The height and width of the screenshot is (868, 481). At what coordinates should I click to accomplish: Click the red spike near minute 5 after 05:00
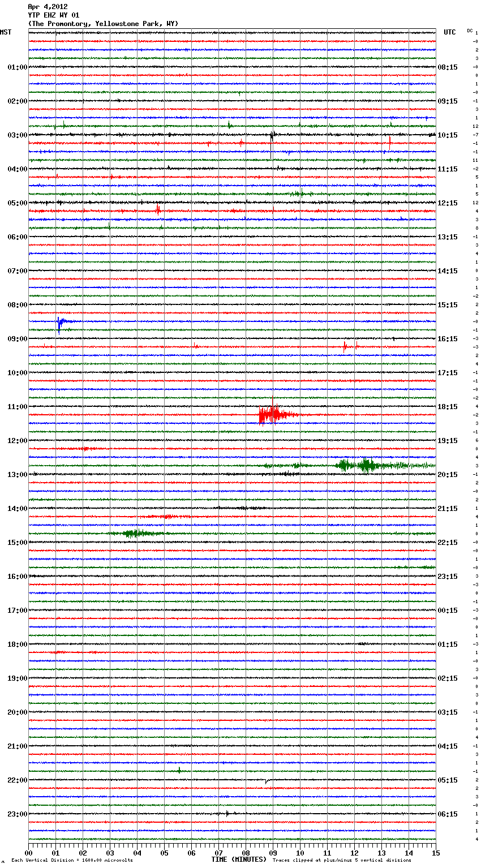tap(158, 210)
